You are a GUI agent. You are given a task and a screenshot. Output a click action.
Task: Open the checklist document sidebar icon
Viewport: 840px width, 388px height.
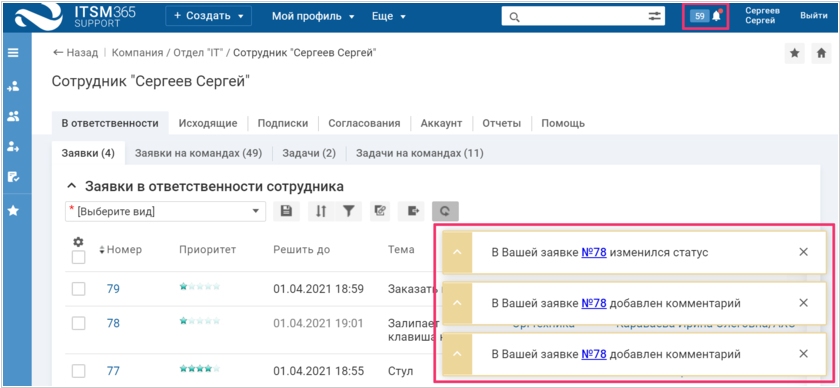(x=13, y=177)
